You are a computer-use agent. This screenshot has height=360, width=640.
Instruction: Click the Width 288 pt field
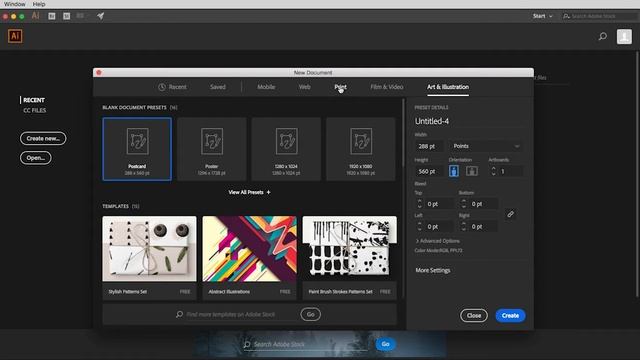pos(429,146)
